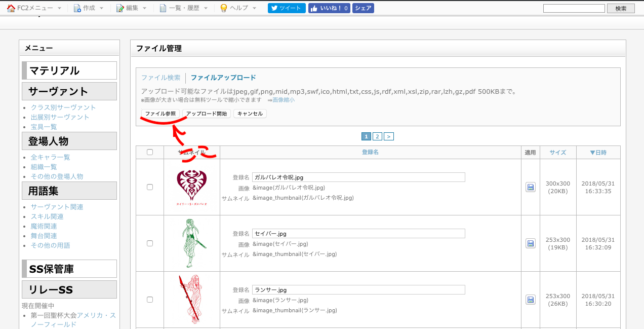Click the list and history document icon

coord(163,8)
